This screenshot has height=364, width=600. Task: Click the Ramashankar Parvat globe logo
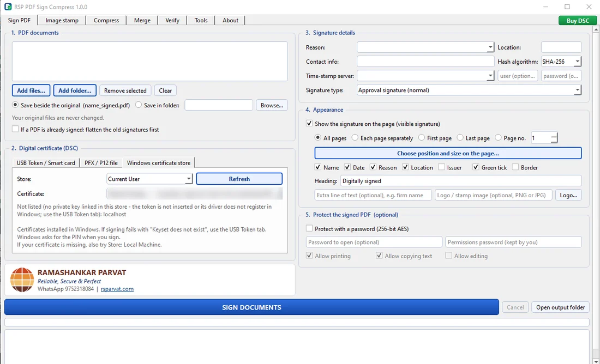22,280
